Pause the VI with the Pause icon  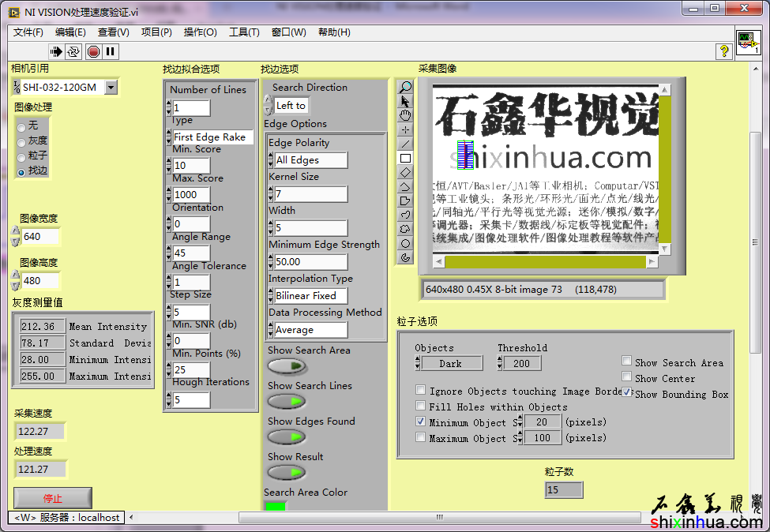[111, 52]
